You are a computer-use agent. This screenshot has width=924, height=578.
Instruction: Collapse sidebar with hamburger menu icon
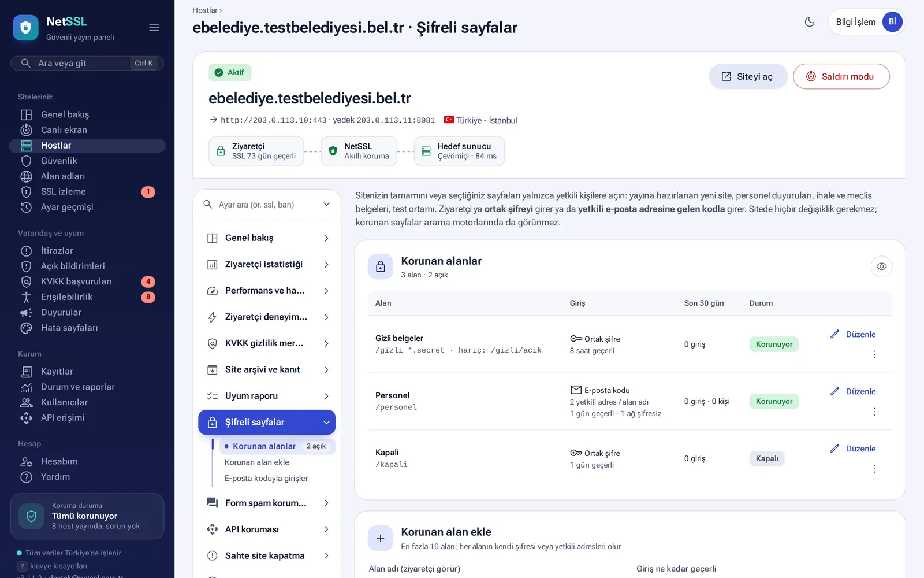click(154, 28)
